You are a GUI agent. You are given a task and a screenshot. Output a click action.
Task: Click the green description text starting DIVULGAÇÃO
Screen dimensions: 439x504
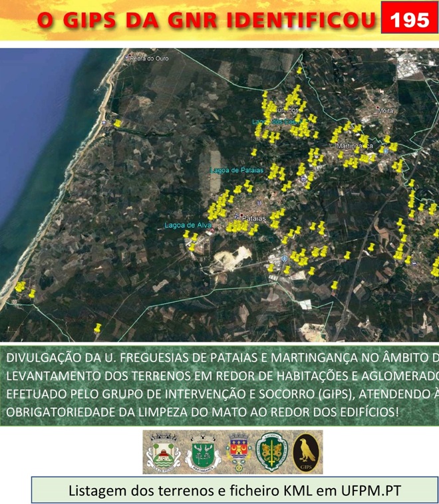point(219,385)
